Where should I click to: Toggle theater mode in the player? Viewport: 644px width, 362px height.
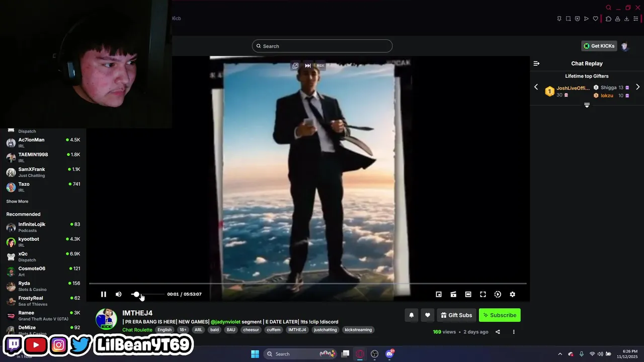tap(468, 294)
